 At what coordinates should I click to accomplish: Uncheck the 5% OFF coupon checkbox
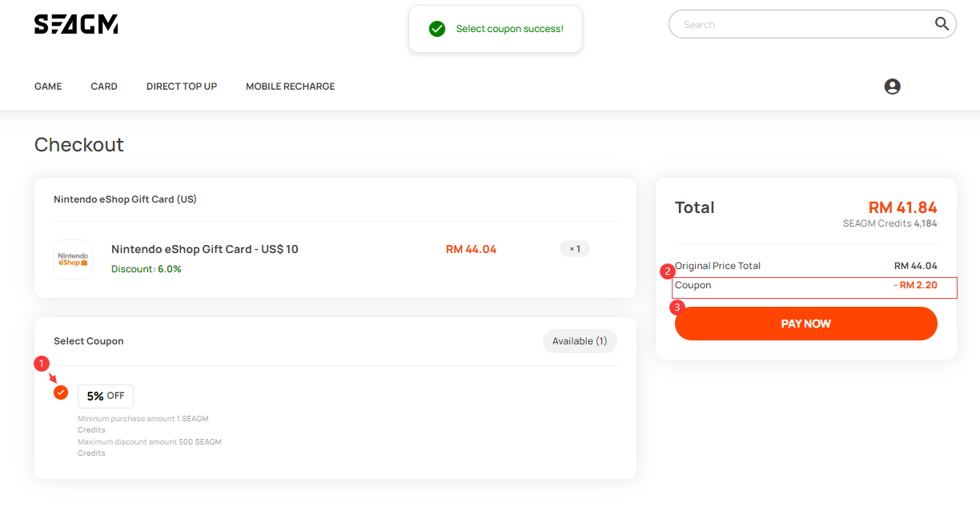click(61, 392)
